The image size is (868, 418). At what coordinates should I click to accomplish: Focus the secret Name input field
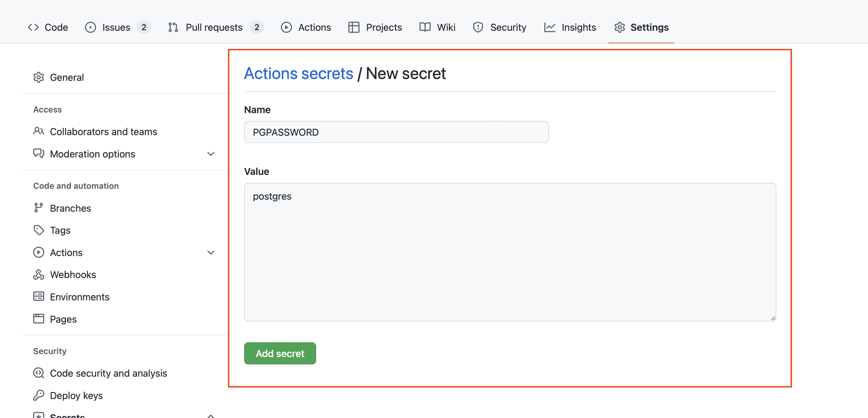pyautogui.click(x=396, y=132)
